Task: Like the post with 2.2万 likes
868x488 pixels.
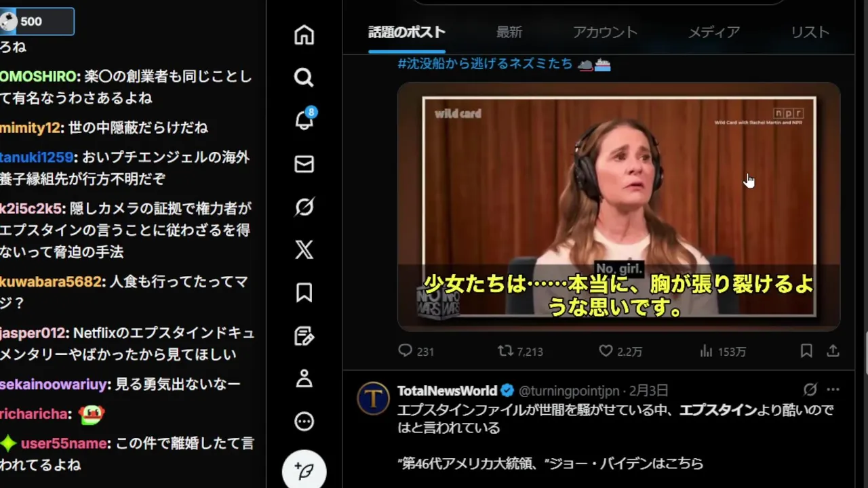Action: tap(620, 351)
